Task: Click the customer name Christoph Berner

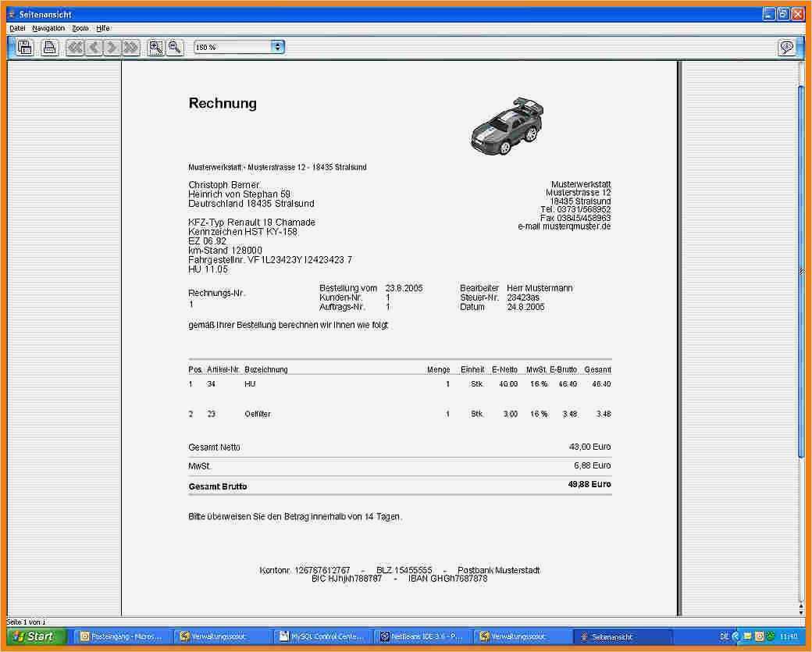Action: [x=224, y=185]
